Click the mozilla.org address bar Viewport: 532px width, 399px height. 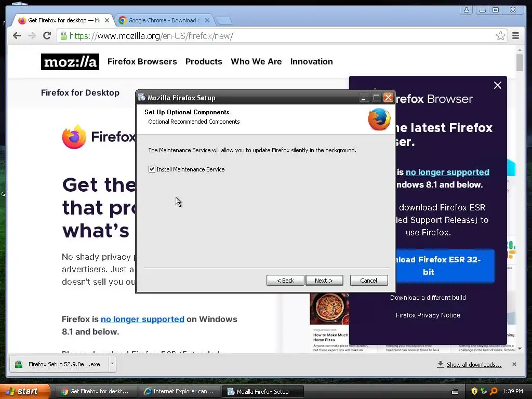(x=282, y=36)
